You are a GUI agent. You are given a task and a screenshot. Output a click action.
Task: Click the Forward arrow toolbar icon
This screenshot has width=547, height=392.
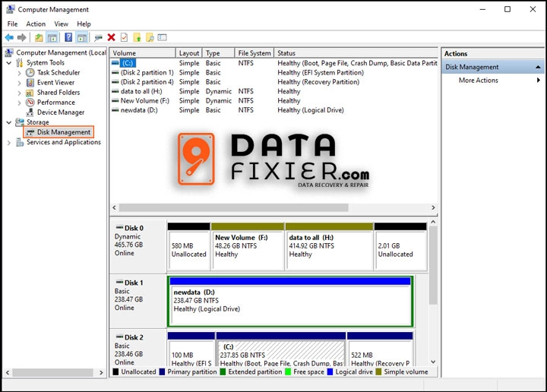[21, 37]
